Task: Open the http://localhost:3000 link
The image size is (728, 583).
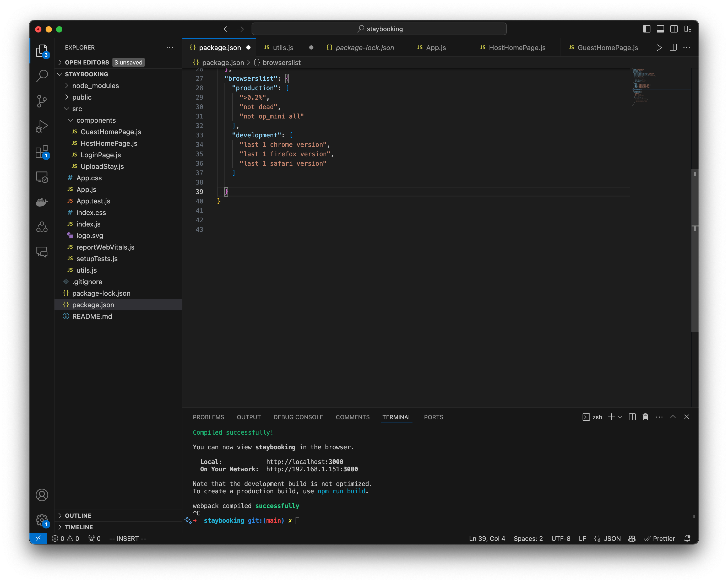Action: tap(305, 461)
